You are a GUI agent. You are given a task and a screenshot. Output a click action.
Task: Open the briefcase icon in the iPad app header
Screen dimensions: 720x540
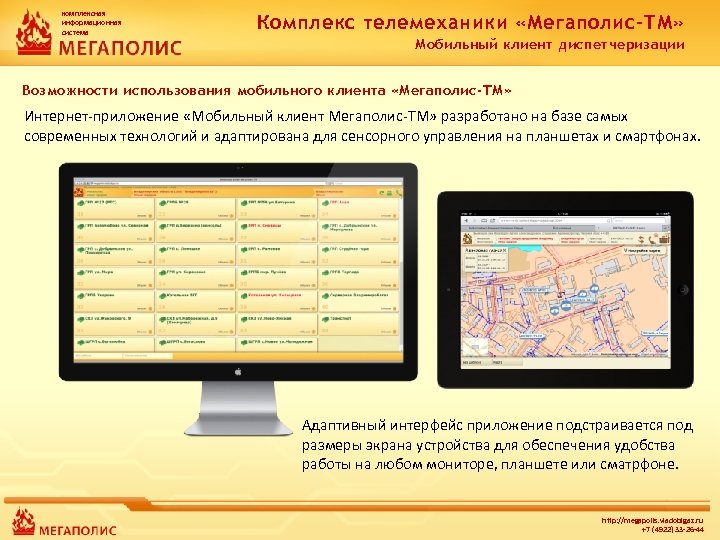664,239
